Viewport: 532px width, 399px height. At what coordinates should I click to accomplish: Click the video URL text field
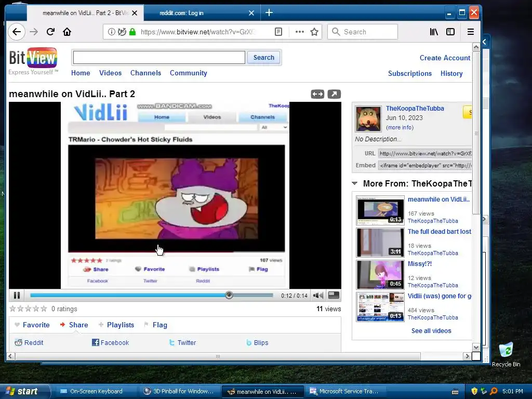point(425,153)
